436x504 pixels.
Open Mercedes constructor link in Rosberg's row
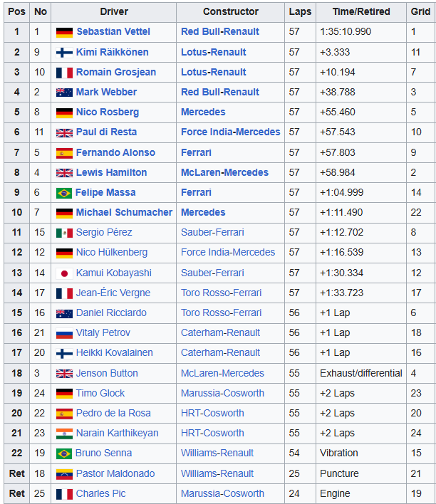[203, 112]
